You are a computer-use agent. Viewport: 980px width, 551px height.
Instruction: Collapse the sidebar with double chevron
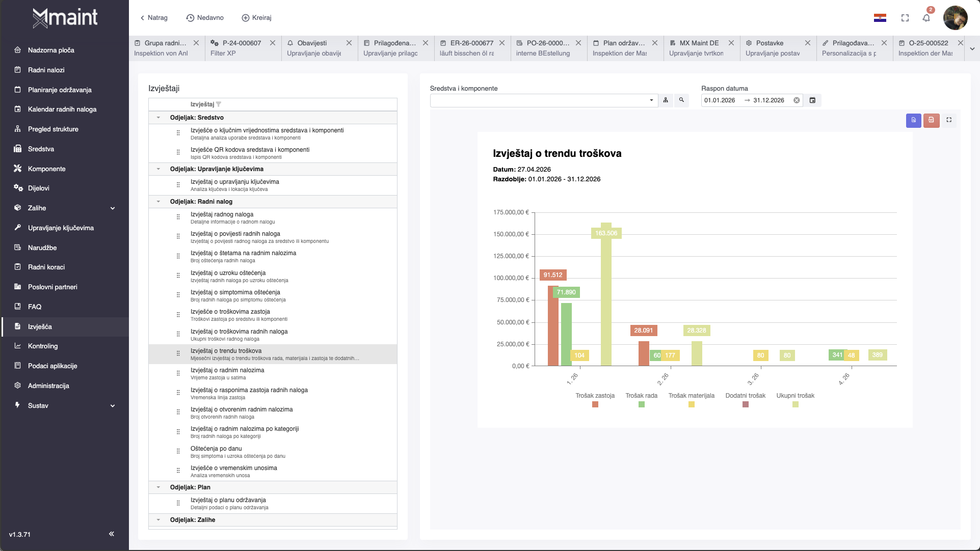coord(112,534)
